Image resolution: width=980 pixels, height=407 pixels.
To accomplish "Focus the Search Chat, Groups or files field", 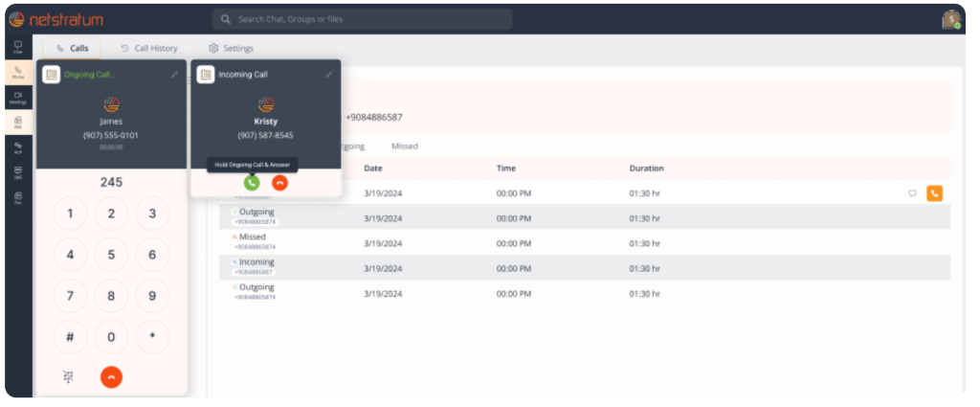I will tap(362, 19).
